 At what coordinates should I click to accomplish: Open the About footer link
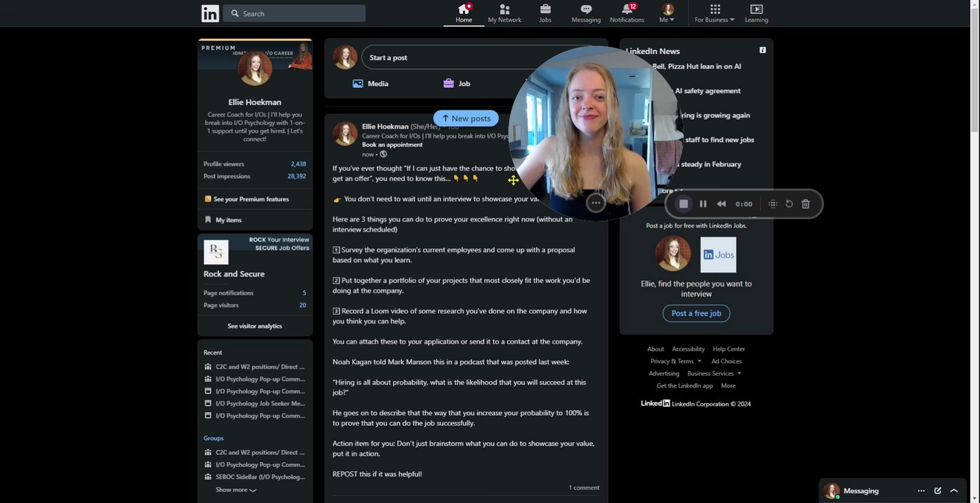click(656, 349)
